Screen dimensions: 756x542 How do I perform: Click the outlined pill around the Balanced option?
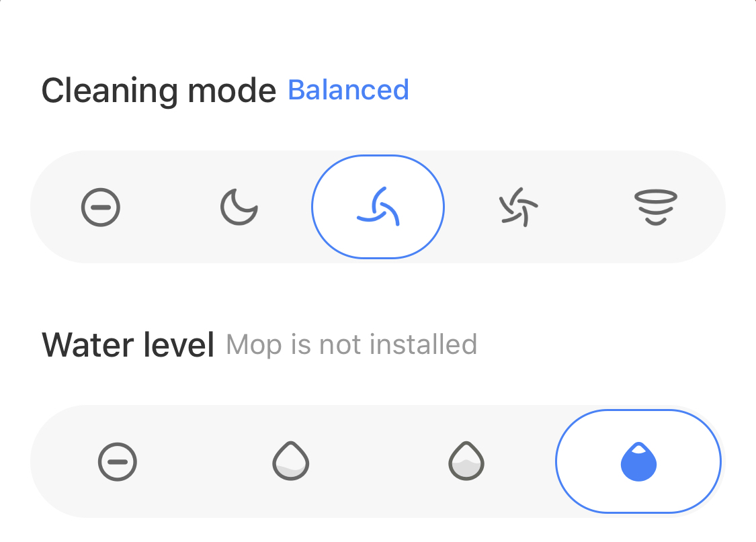point(378,207)
